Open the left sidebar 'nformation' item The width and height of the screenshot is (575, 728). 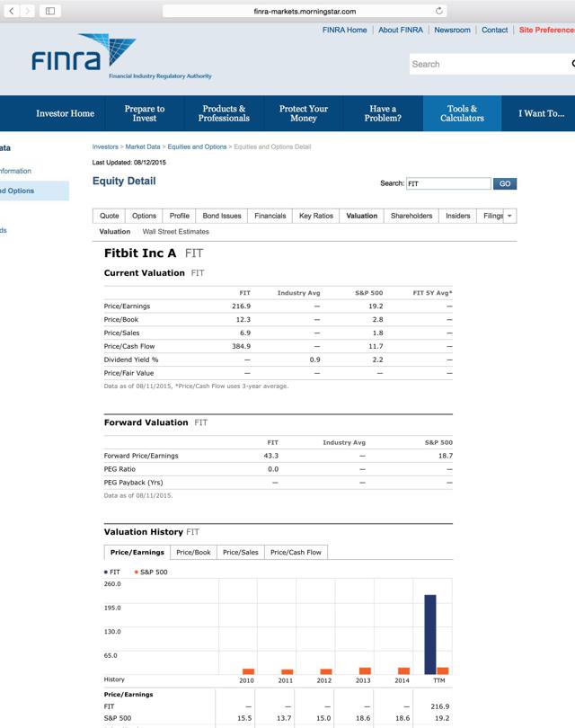[x=16, y=171]
